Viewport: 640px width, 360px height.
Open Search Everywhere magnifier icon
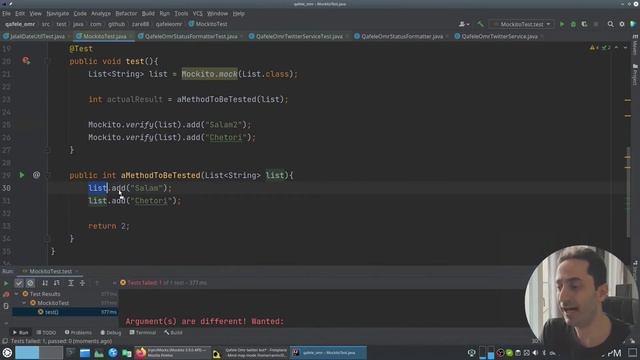tap(611, 24)
